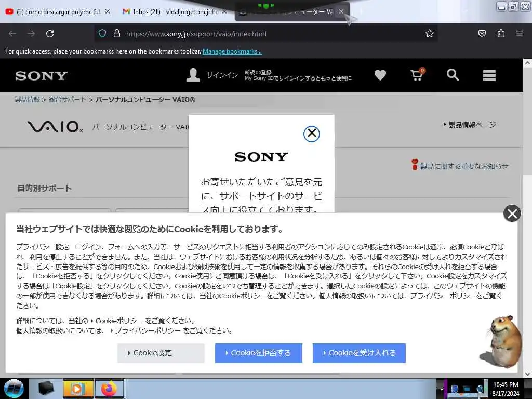This screenshot has height=399, width=532.
Task: Click the page scrollbar down arrow
Action: [x=527, y=374]
